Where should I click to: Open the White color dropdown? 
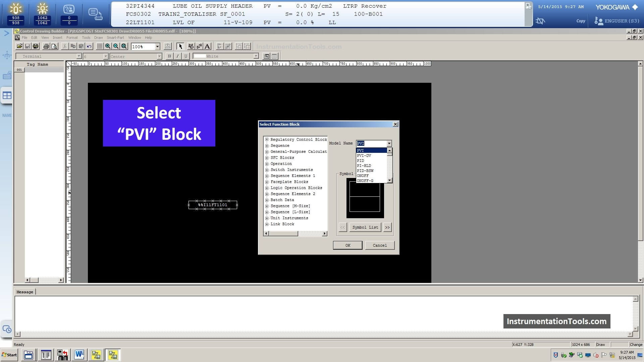256,56
